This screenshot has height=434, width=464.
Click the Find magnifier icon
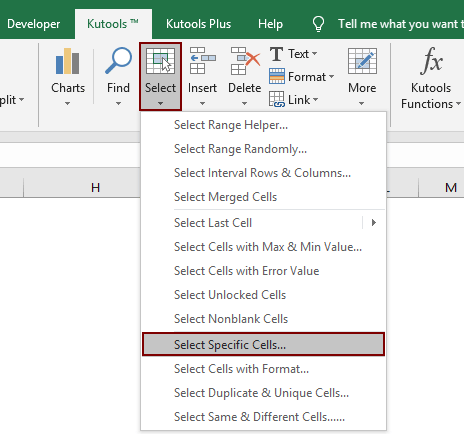[118, 61]
